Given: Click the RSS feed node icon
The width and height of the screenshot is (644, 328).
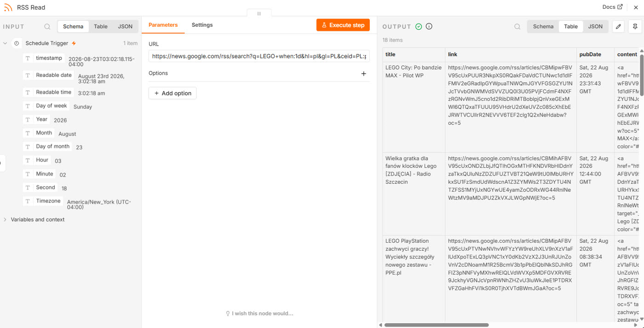Looking at the screenshot, I should pos(8,7).
